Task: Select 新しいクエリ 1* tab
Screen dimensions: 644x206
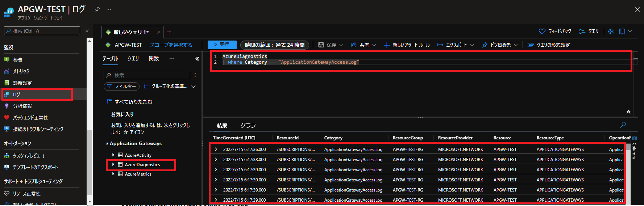Action: tap(132, 32)
